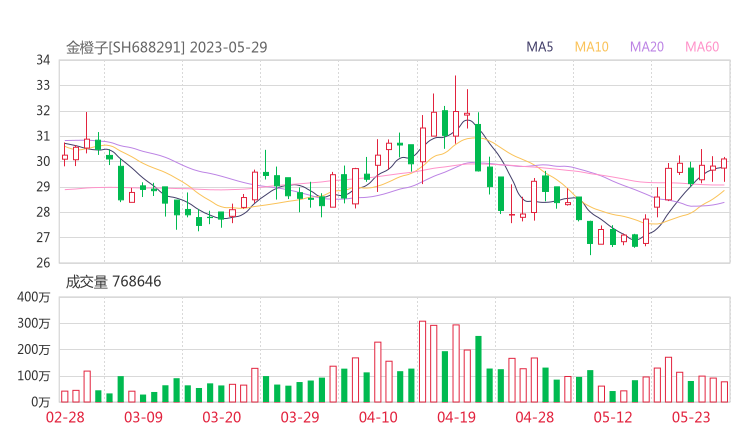Screen dimensions: 740x440
Task: Click the 200万 volume axis label
Action: pos(34,350)
